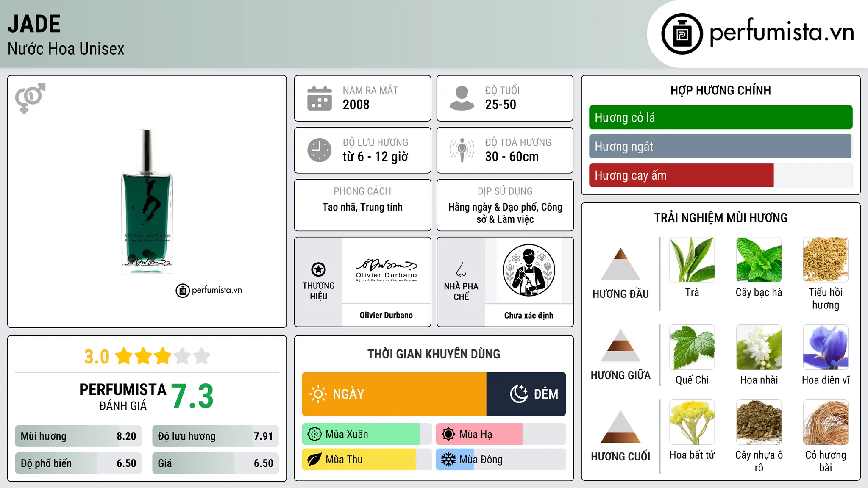Select the Hoa diên vĩ note image

coord(826,347)
